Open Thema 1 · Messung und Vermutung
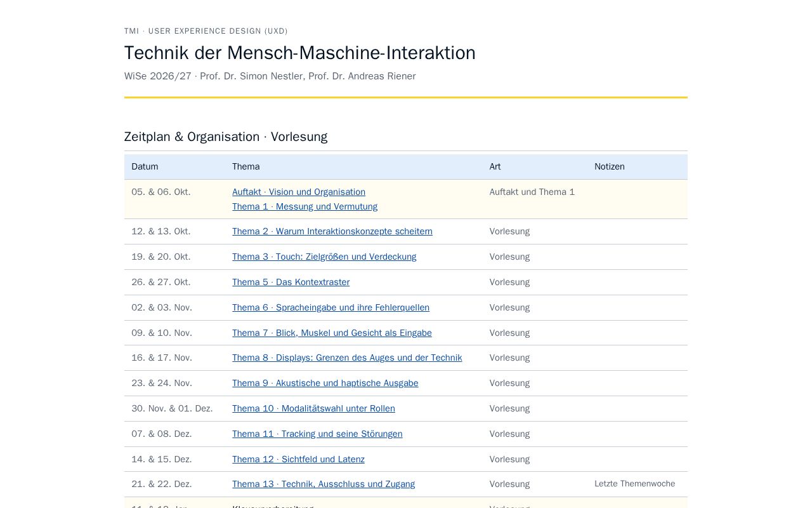The image size is (812, 508). coord(304,206)
